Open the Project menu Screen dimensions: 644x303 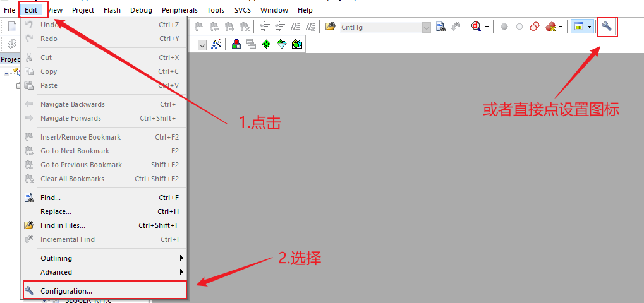[x=83, y=10]
